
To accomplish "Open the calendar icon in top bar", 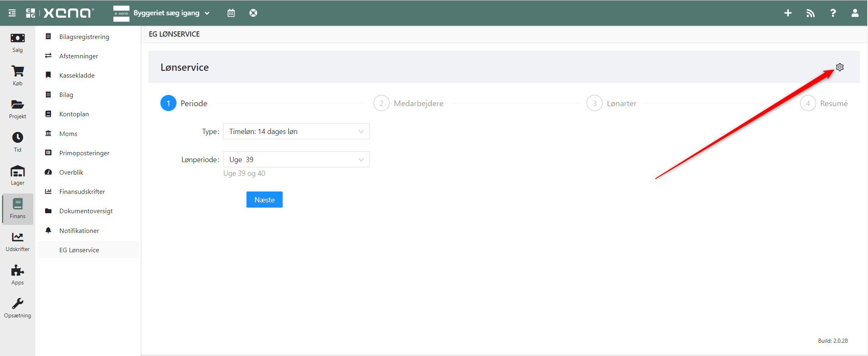I will pyautogui.click(x=231, y=13).
